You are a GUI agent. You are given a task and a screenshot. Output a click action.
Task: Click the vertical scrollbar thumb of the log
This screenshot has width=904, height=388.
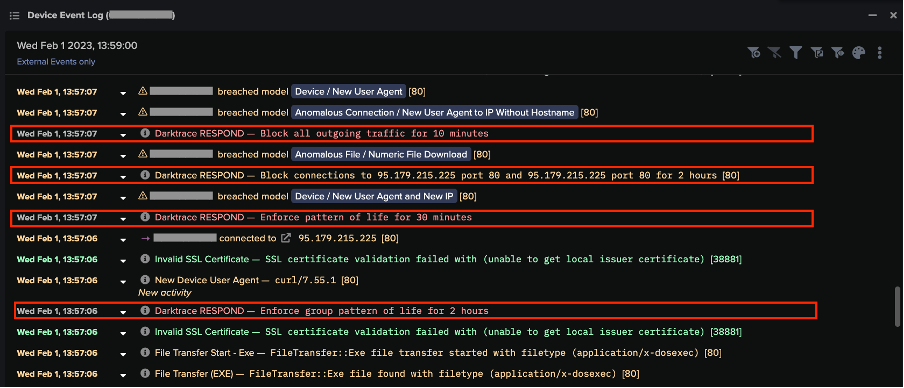[896, 307]
